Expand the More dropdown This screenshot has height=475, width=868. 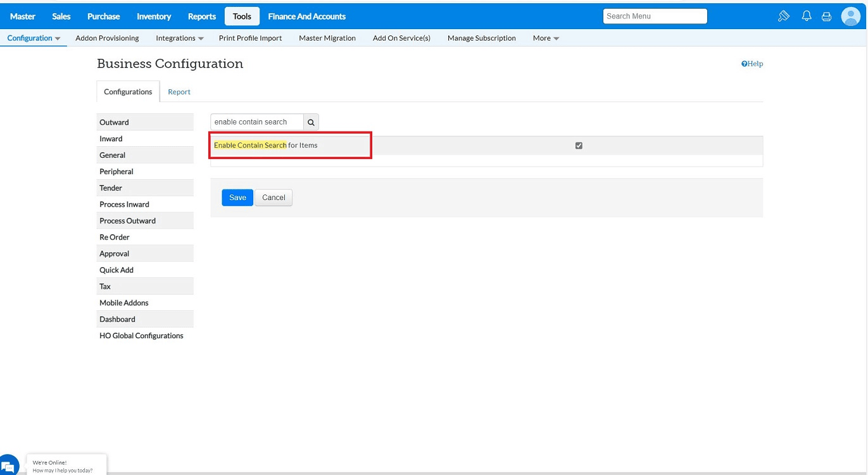(x=546, y=38)
